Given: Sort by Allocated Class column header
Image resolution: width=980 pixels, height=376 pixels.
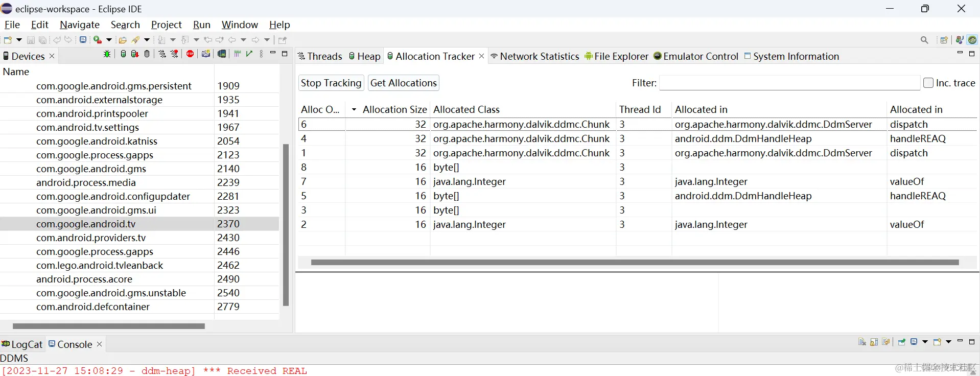Looking at the screenshot, I should click(x=523, y=109).
